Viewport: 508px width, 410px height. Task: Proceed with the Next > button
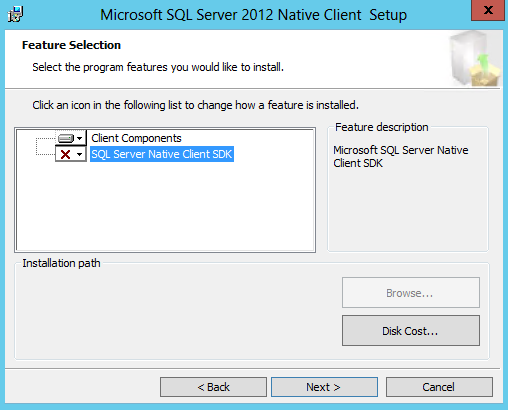point(324,387)
